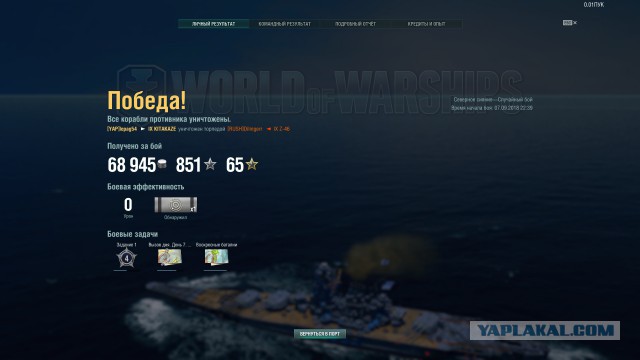Click the Боевые задачи heading
Image resolution: width=640 pixels, height=360 pixels.
coord(132,234)
